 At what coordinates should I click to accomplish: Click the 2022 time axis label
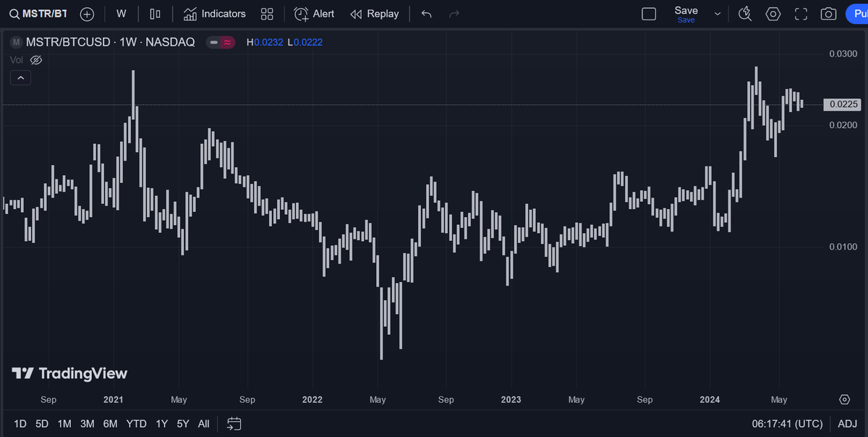[x=312, y=399]
